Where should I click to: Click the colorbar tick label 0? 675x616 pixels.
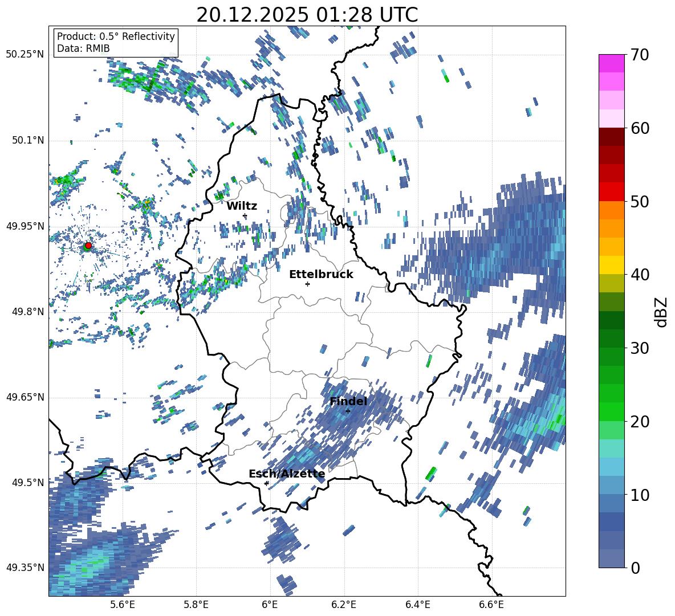tap(635, 568)
